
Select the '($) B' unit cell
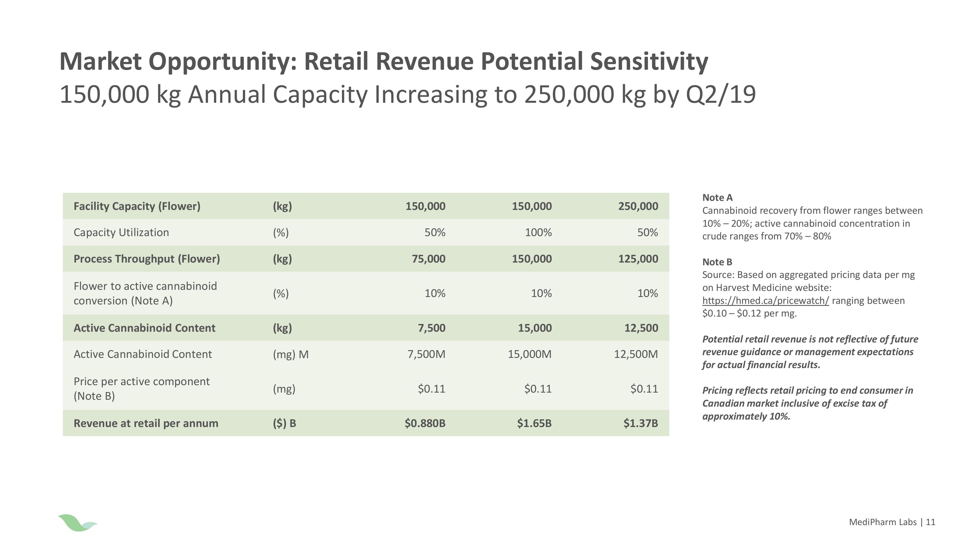pos(284,423)
